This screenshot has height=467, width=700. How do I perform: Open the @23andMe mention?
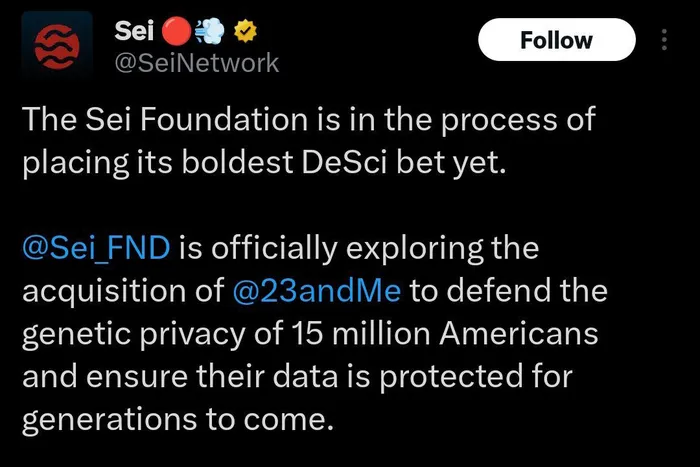(317, 291)
